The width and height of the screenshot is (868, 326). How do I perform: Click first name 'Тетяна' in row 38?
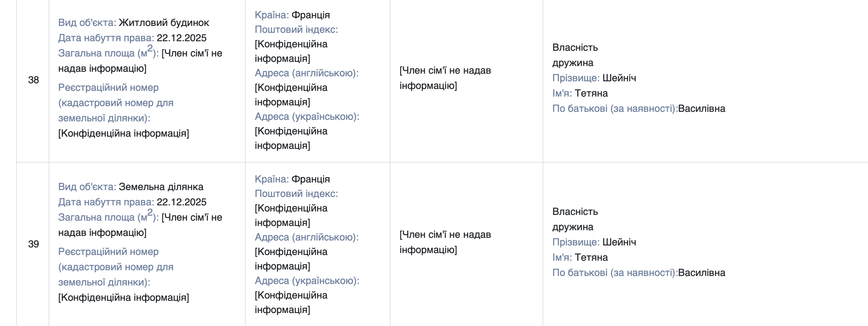[591, 94]
